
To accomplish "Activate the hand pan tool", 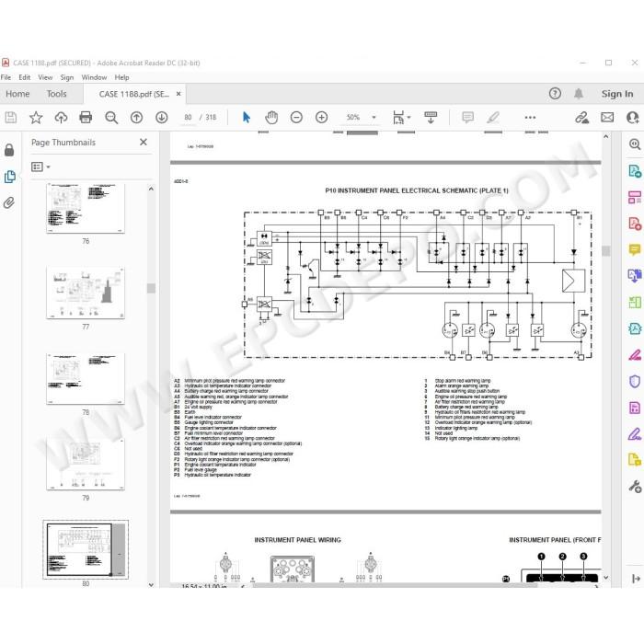I will coord(271,118).
